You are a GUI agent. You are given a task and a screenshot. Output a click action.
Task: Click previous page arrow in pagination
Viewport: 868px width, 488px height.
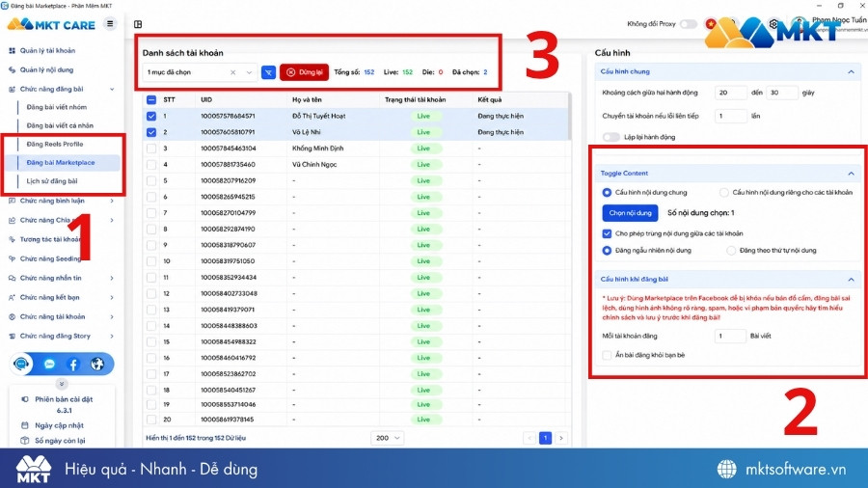tap(529, 438)
